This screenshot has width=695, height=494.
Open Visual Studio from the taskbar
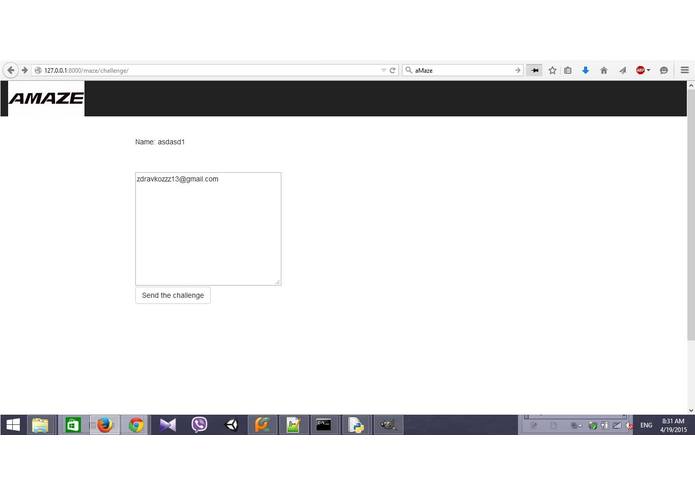click(x=168, y=425)
